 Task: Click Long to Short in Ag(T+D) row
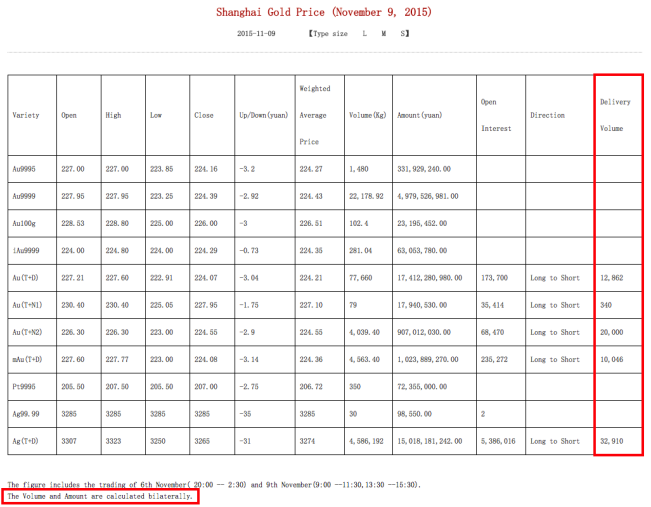pos(555,441)
